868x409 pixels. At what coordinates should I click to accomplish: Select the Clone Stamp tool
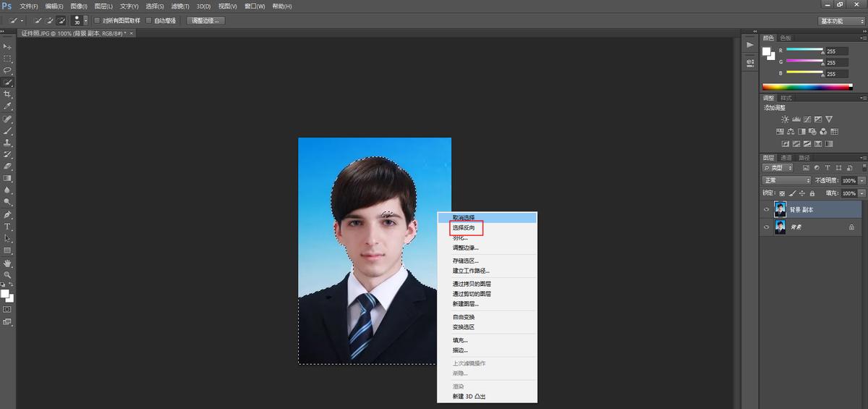(x=8, y=143)
